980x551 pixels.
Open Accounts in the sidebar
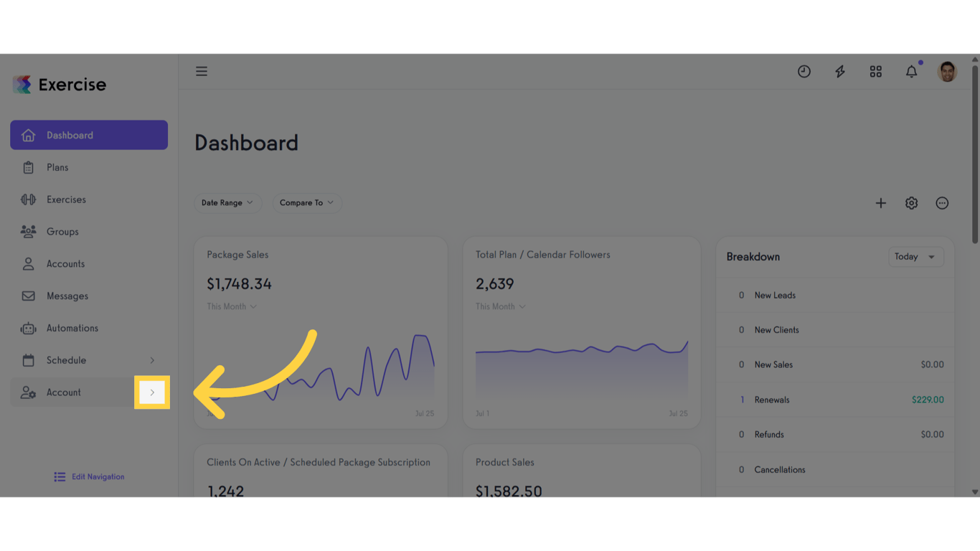tap(89, 264)
